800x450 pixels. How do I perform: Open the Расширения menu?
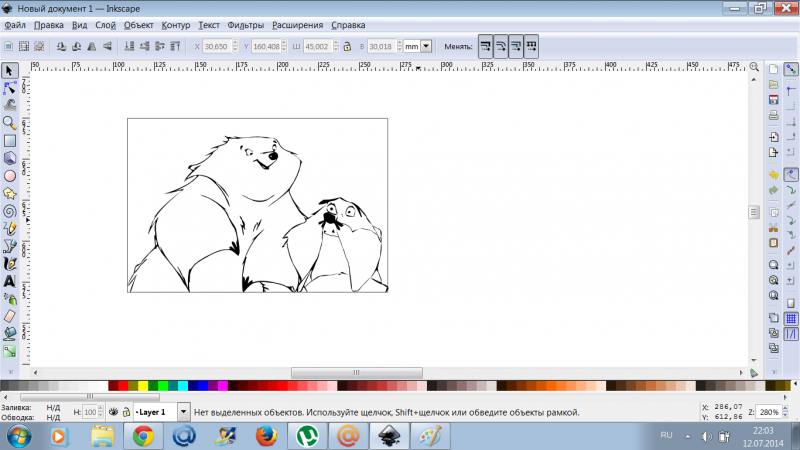point(297,25)
